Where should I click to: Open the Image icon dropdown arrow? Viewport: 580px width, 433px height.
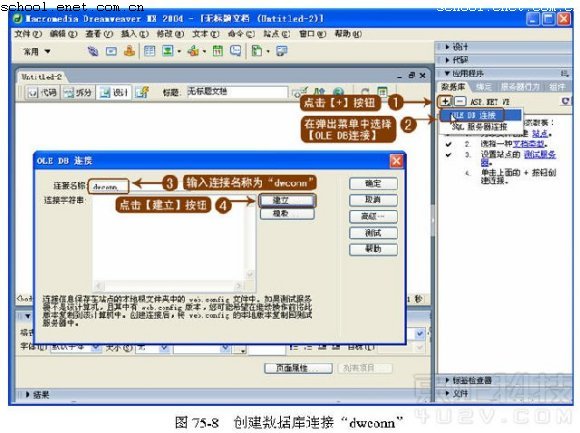coord(179,51)
